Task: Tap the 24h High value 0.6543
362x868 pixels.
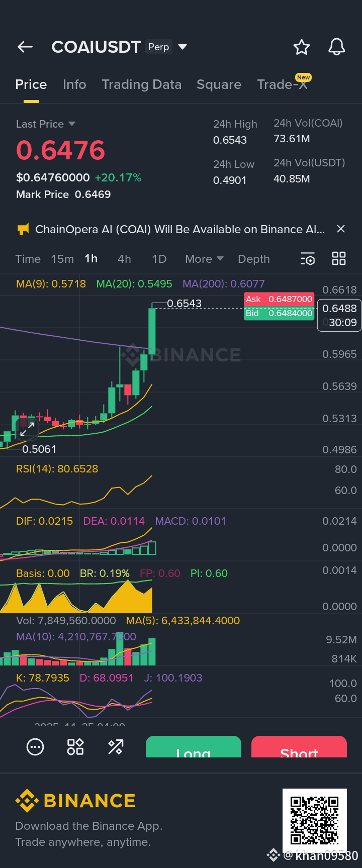Action: click(x=230, y=140)
